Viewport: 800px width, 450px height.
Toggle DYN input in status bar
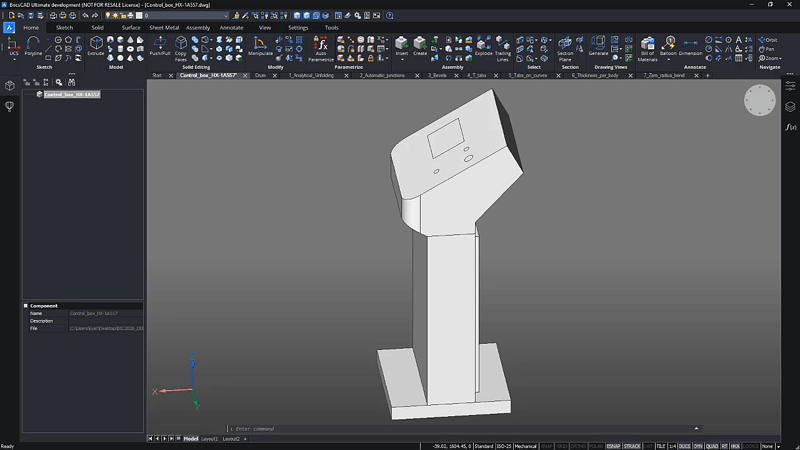(x=698, y=446)
